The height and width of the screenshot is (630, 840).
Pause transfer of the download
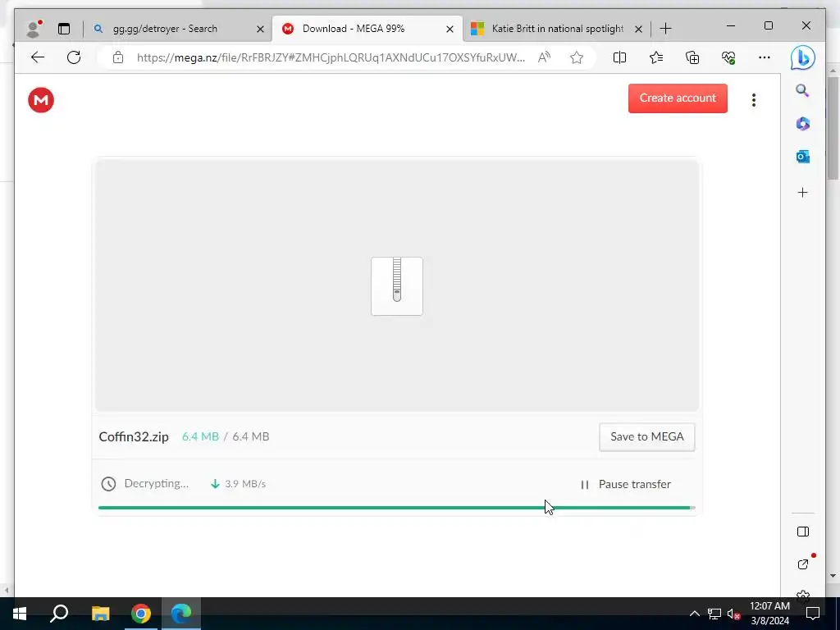[x=626, y=484]
